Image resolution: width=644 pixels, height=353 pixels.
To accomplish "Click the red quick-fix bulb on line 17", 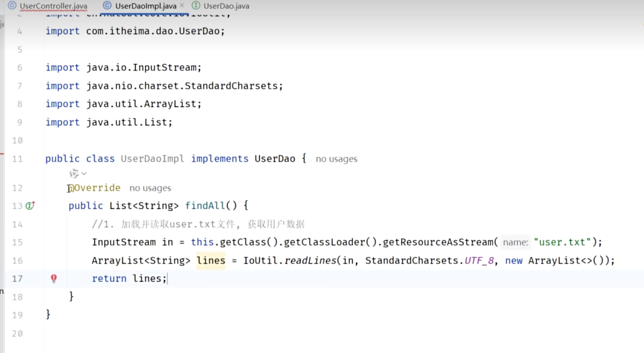I will click(x=54, y=279).
